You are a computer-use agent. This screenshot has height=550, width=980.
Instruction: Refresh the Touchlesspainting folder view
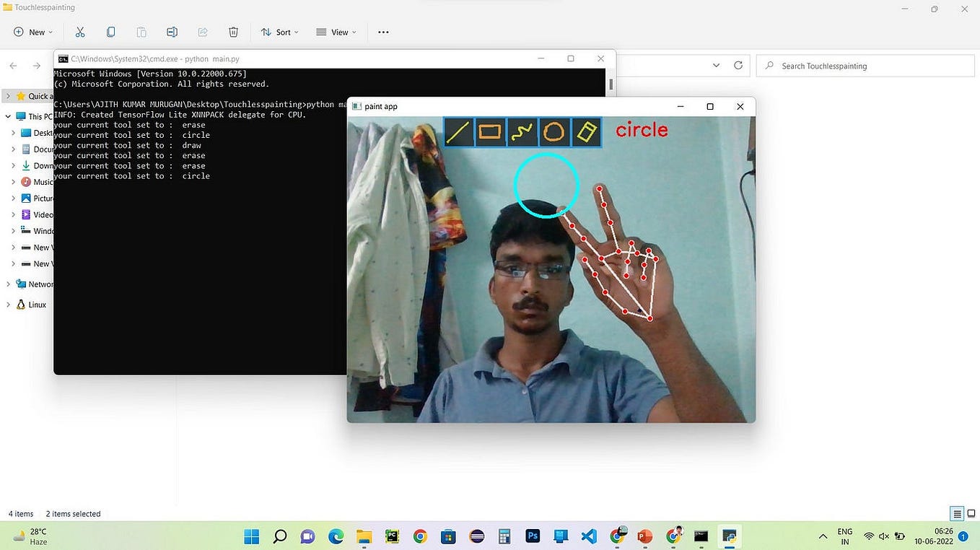coord(738,65)
